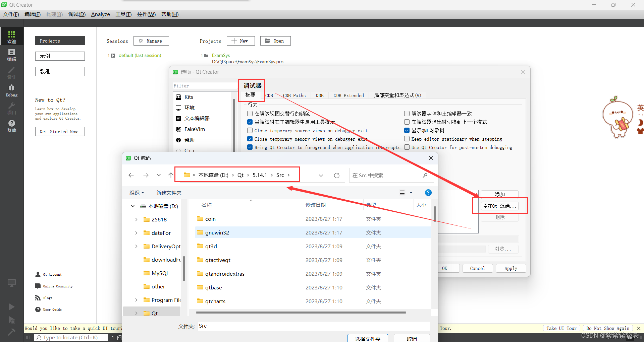Click file list vertical scrollbar
Viewport: 644px width, 342px height.
coord(435,214)
